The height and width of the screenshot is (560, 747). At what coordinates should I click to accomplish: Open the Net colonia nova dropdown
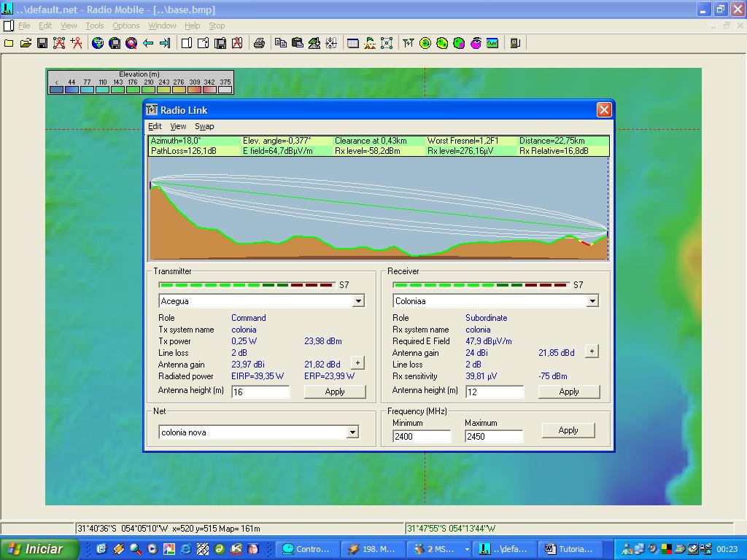(x=352, y=432)
